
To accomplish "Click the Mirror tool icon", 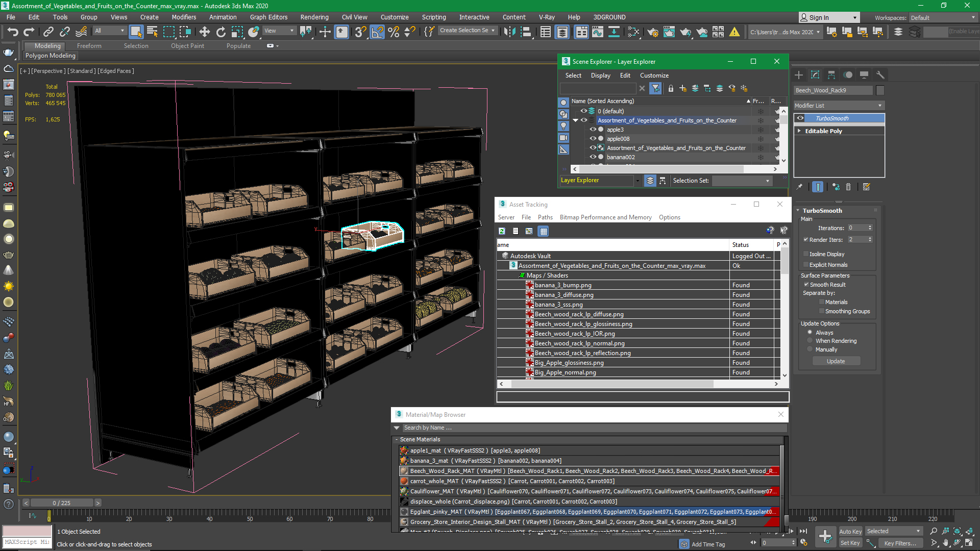I will pos(509,32).
